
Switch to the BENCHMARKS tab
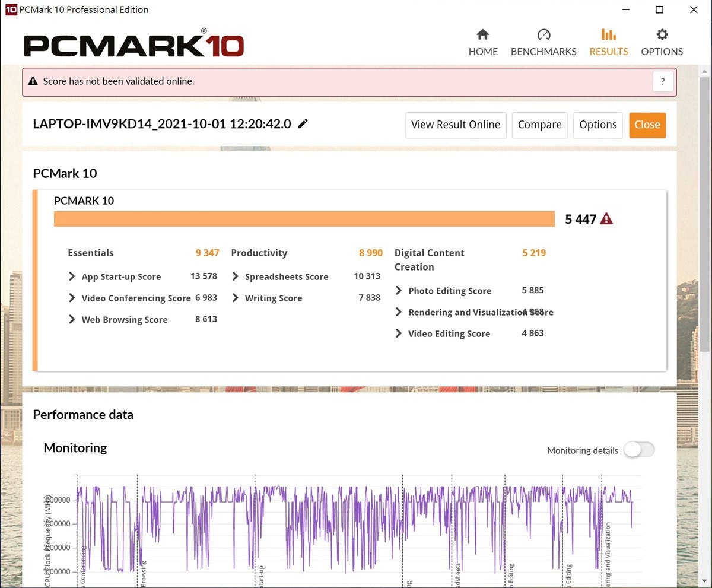click(x=543, y=43)
